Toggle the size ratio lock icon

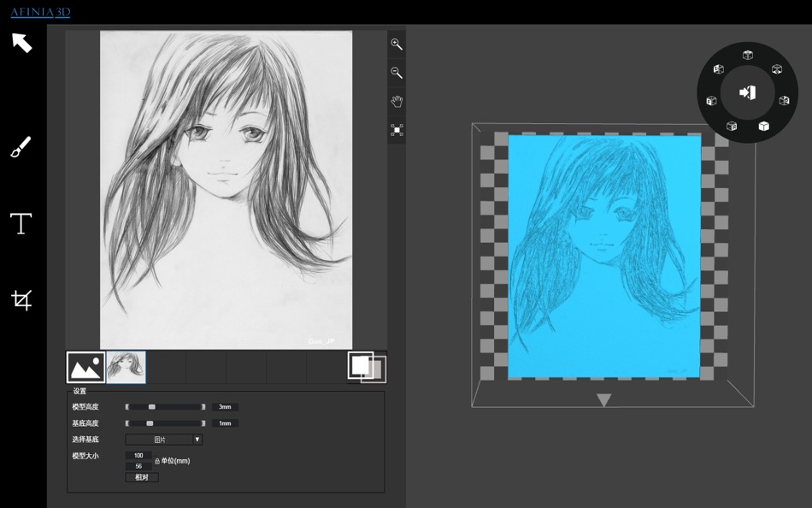[157, 461]
